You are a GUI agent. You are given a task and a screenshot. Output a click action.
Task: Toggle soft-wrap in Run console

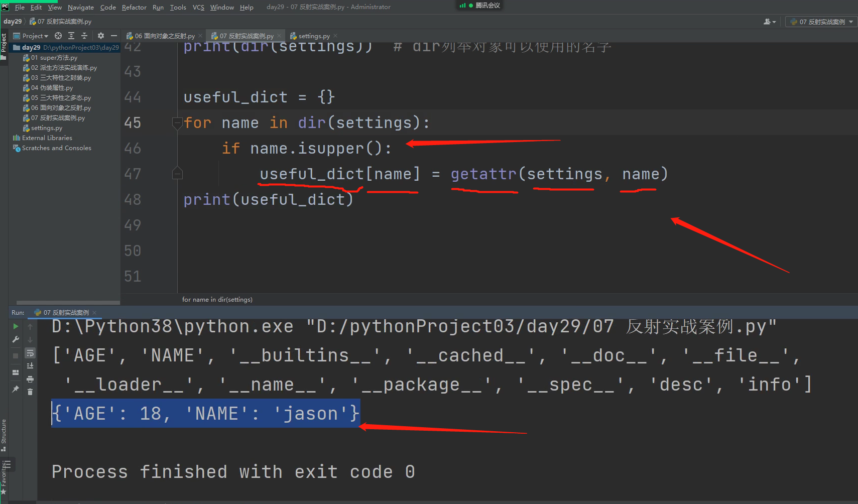[30, 353]
